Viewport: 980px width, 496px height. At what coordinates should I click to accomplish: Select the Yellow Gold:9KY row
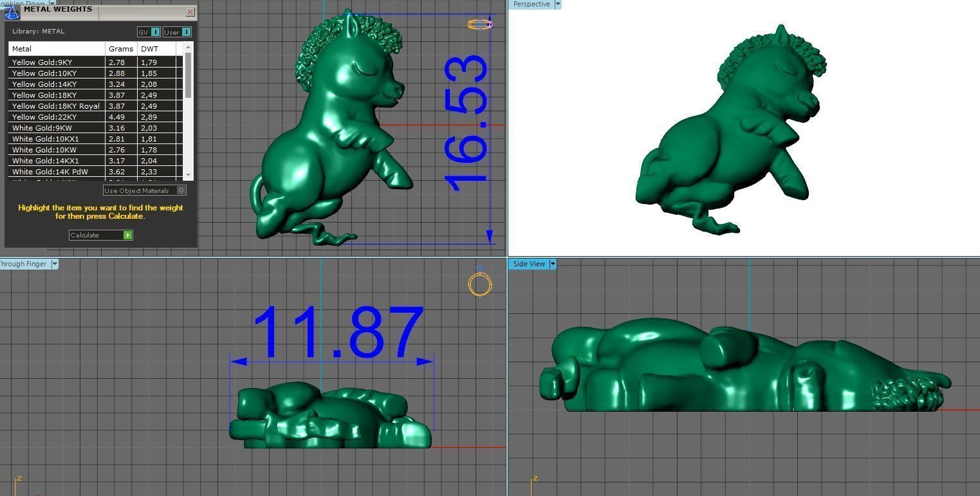(x=95, y=62)
